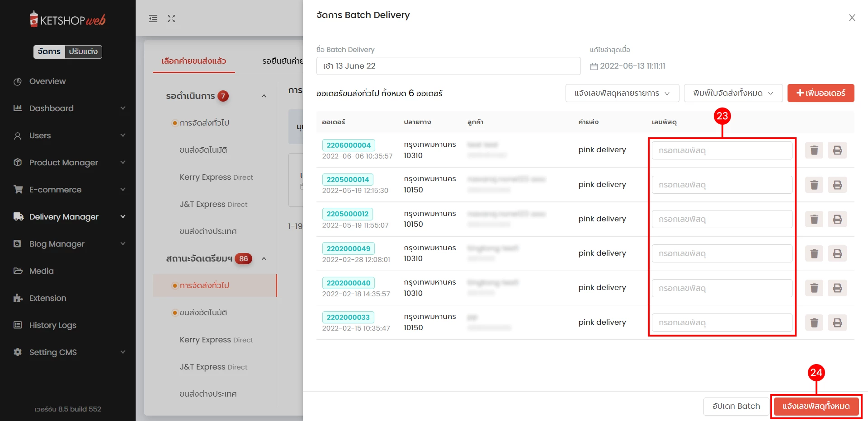Image resolution: width=868 pixels, height=421 pixels.
Task: Click trash icon for order 2202000049
Action: click(814, 253)
